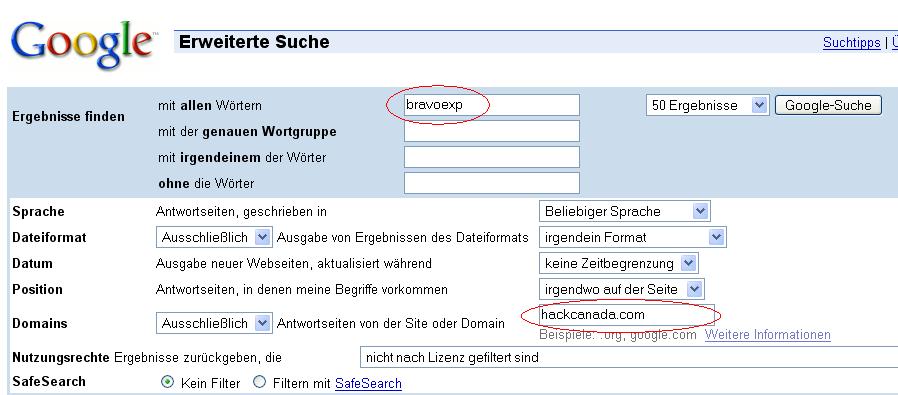
Task: Click the 'Domains' row label
Action: click(x=40, y=323)
